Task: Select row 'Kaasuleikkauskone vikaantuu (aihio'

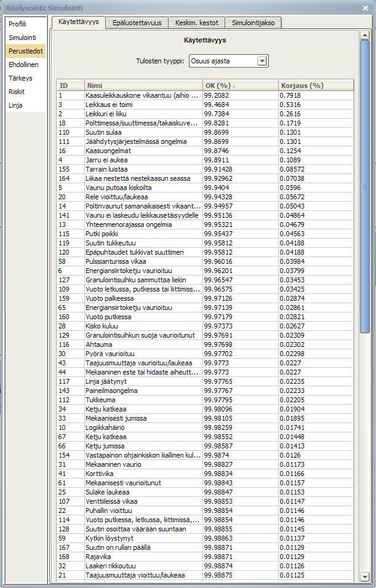Action: coord(206,95)
